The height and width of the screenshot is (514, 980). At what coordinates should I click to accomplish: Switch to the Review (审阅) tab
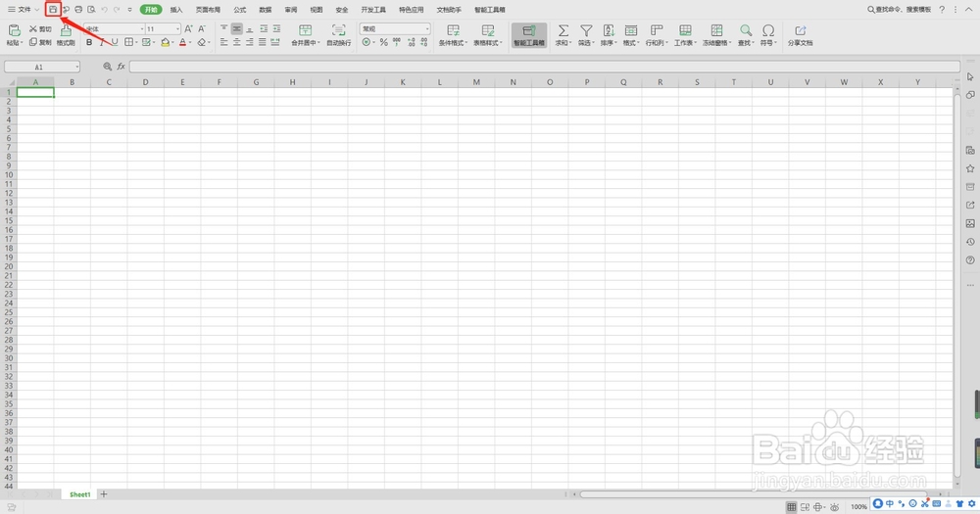tap(291, 10)
